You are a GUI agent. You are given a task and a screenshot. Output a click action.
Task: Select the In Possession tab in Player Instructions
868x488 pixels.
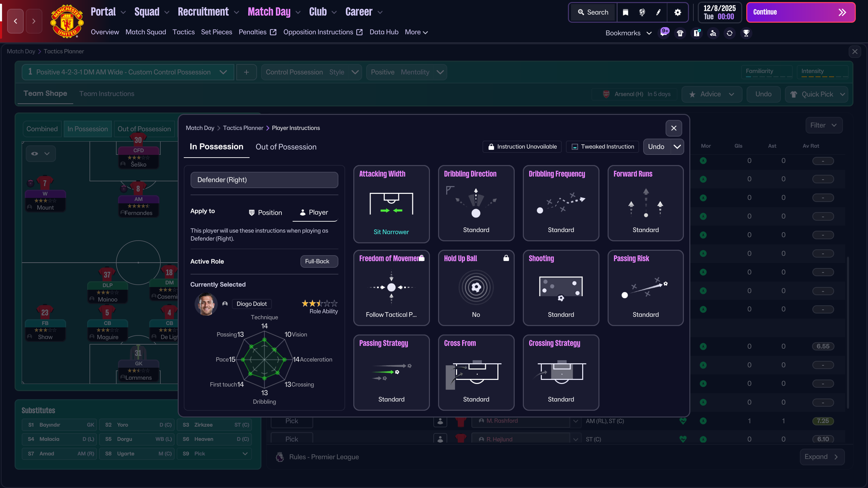pyautogui.click(x=216, y=147)
